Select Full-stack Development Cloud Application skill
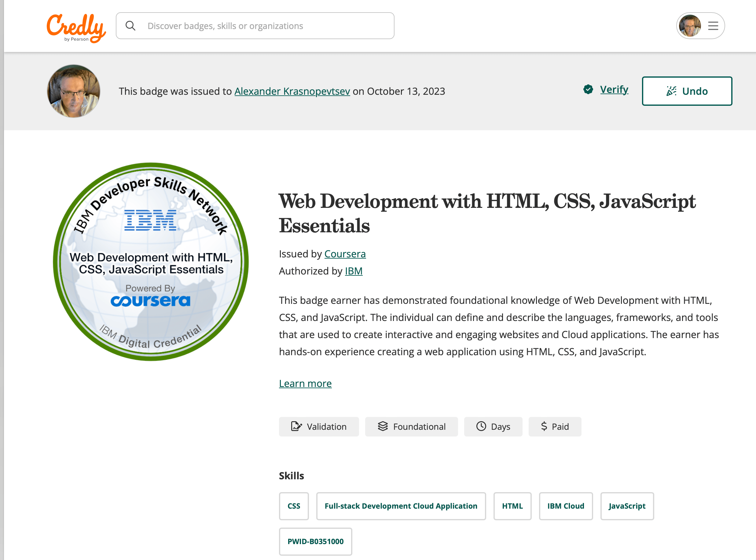Screen dimensions: 756x560 coord(401,506)
